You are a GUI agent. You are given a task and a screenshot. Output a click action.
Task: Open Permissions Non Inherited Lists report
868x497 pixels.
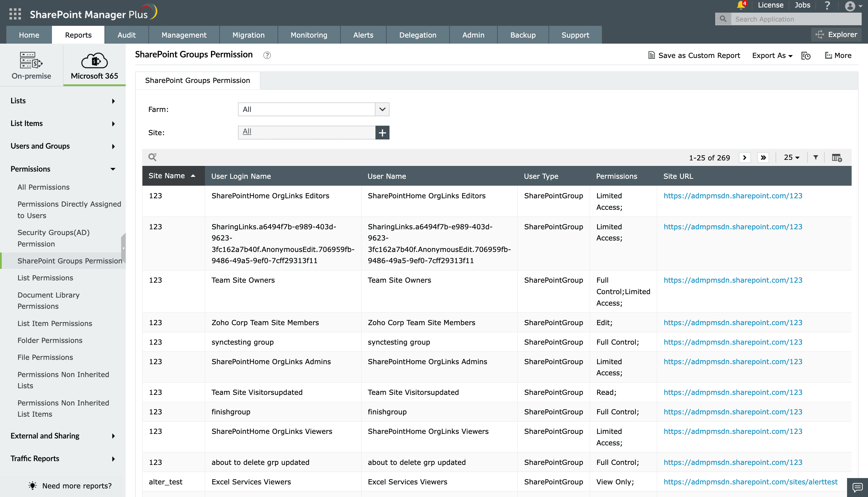coord(63,380)
